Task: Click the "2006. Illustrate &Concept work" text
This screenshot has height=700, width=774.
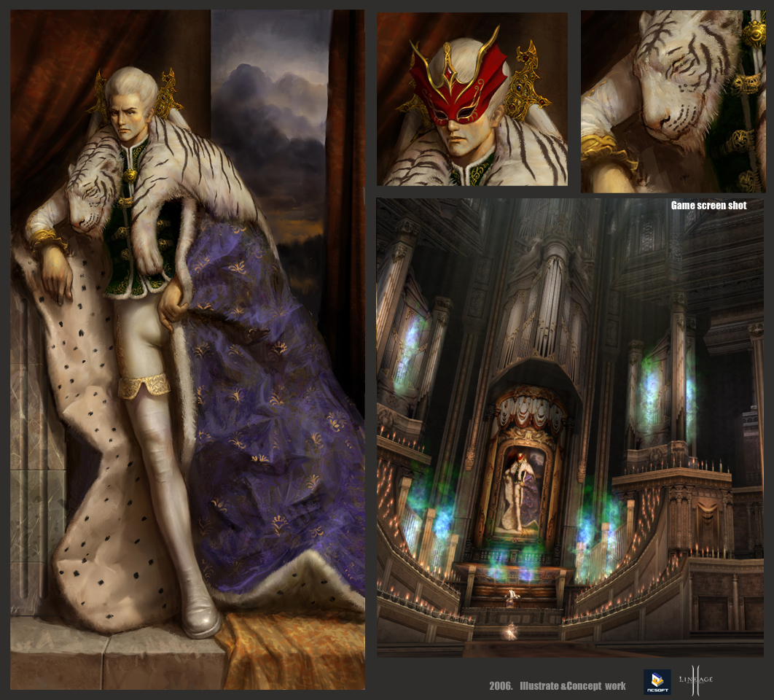Action: 558,685
